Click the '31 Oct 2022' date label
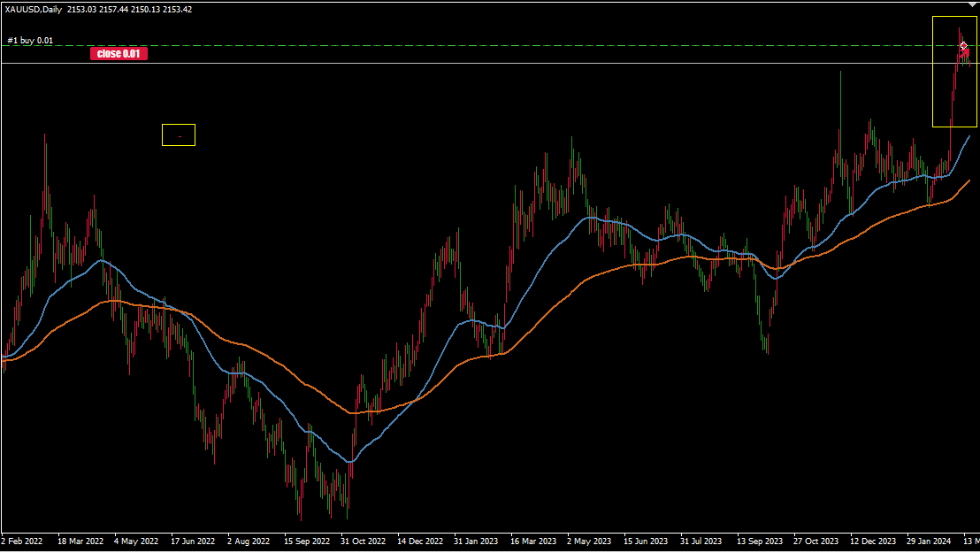Screen dimensions: 980x553 click(x=364, y=541)
